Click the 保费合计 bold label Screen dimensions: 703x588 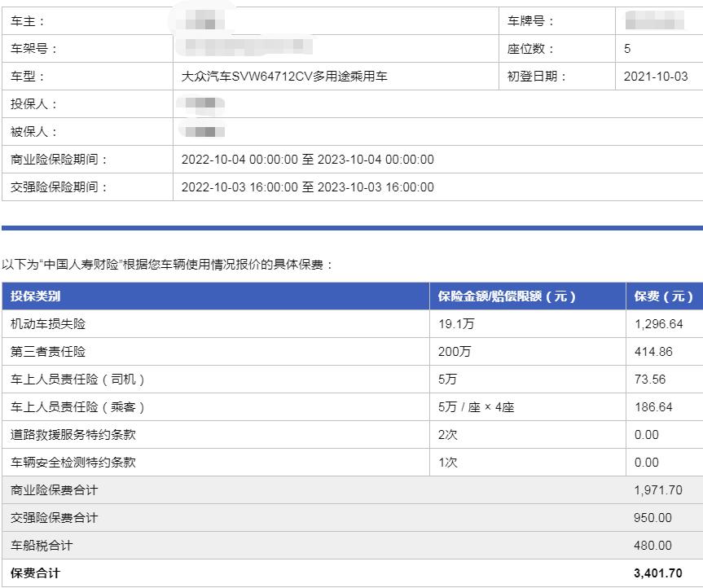click(x=35, y=573)
